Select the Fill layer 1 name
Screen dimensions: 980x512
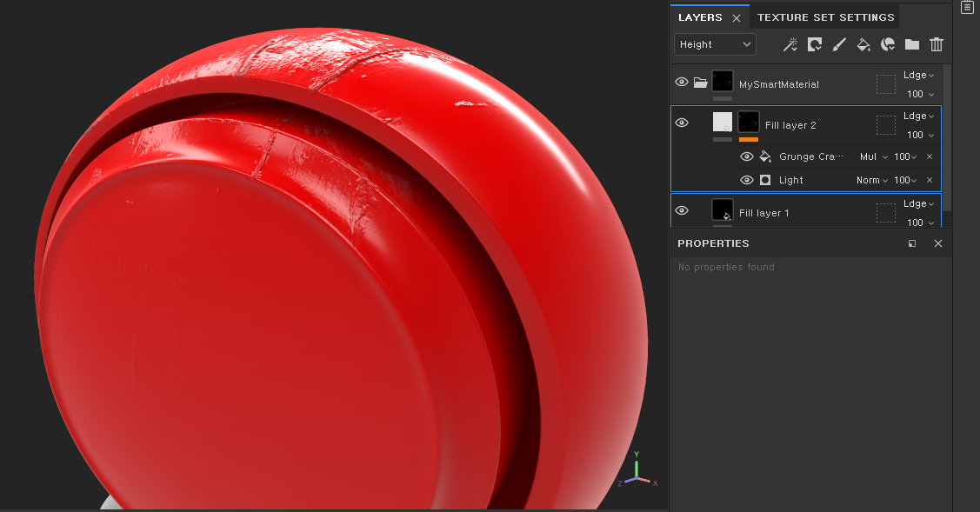[763, 213]
